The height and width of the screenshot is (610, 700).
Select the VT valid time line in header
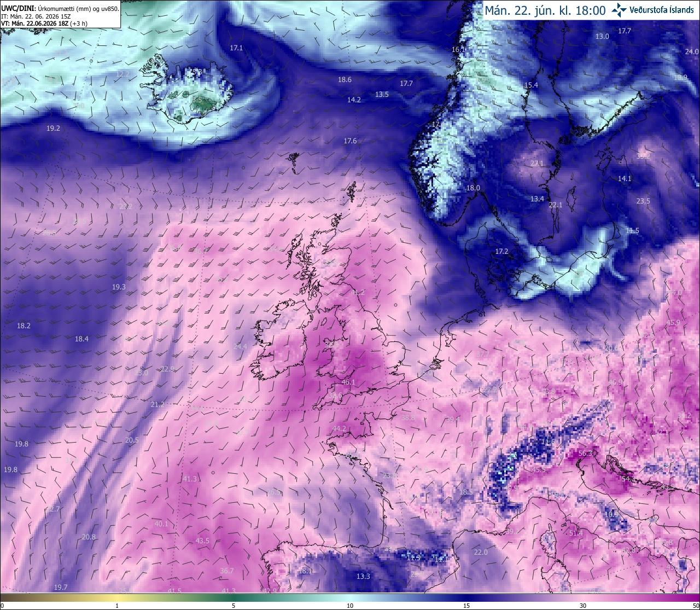coord(45,24)
